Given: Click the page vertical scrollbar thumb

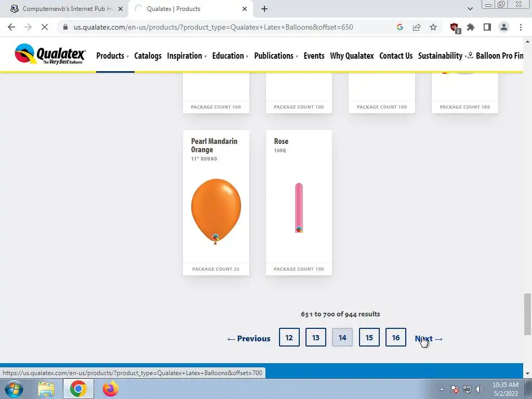Looking at the screenshot, I should pos(527,314).
